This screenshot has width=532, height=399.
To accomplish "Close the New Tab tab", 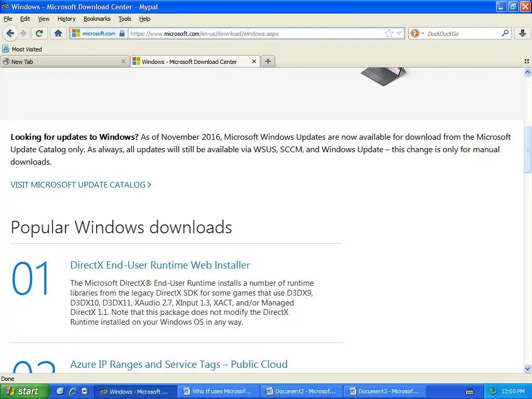I will point(124,61).
